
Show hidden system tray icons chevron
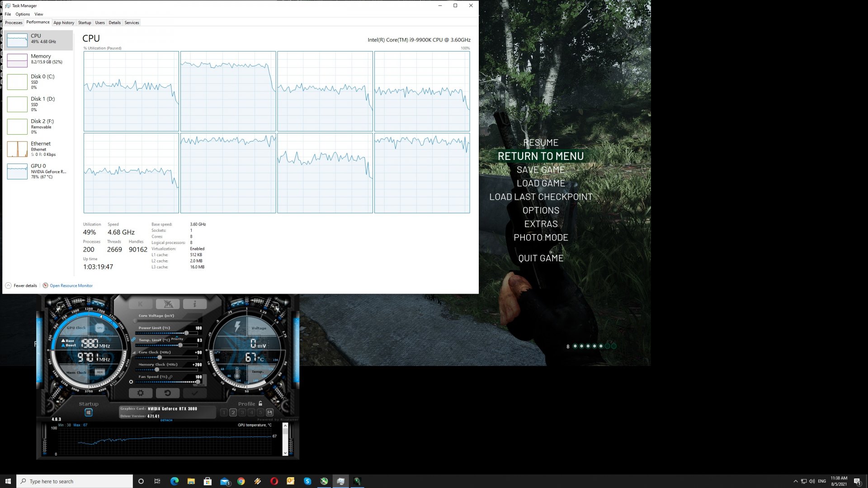point(795,481)
